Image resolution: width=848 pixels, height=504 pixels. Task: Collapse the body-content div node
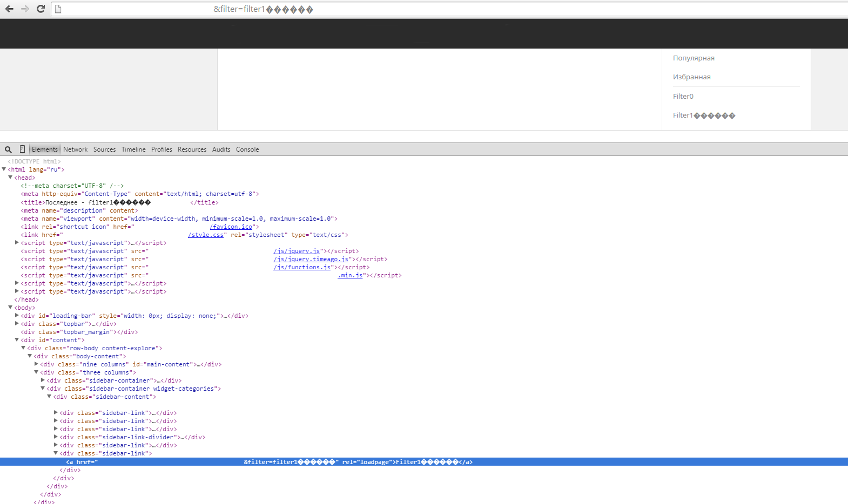point(30,356)
